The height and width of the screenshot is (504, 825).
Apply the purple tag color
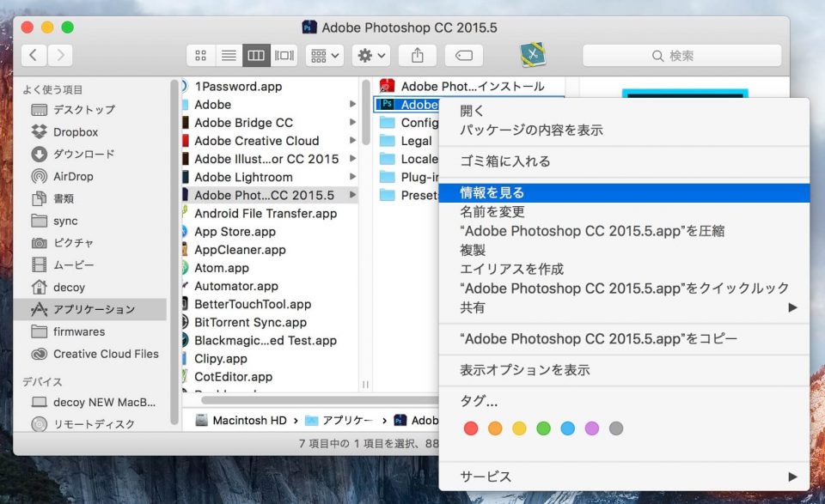(592, 428)
